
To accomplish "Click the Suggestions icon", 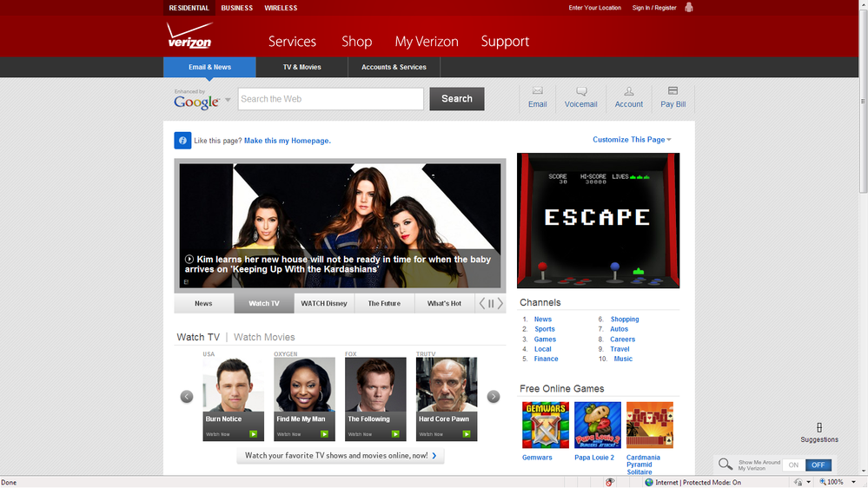I will click(x=819, y=428).
